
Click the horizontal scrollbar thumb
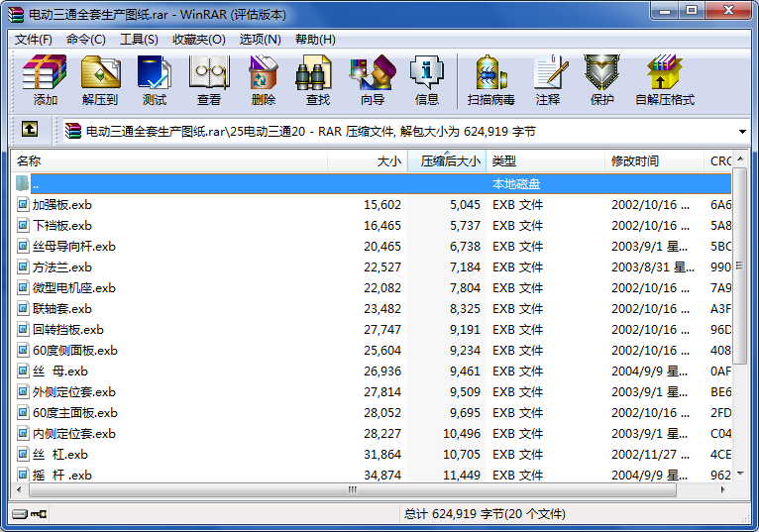(353, 489)
